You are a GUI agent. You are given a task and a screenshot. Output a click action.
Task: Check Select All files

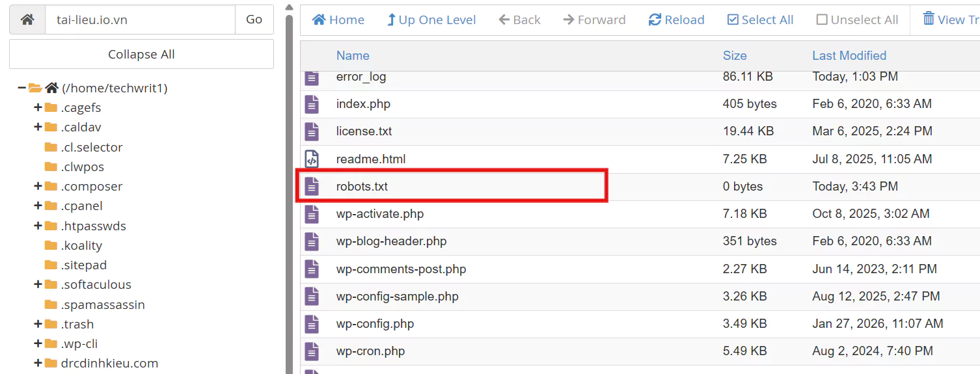760,20
